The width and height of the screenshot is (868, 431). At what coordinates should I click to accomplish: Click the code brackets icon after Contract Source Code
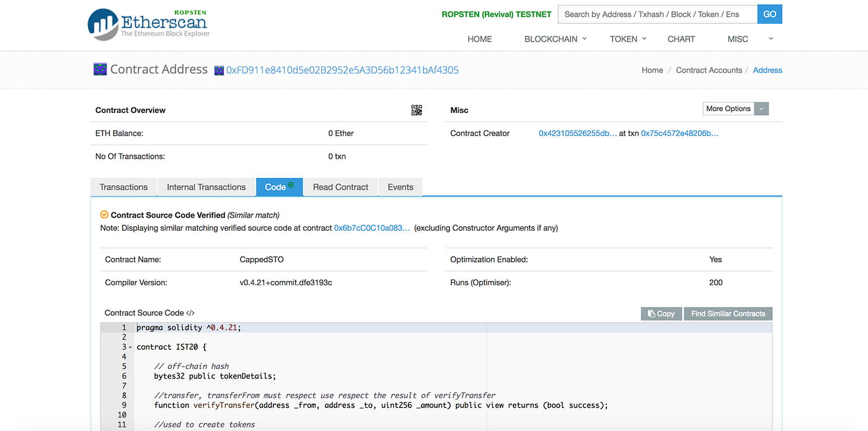190,313
